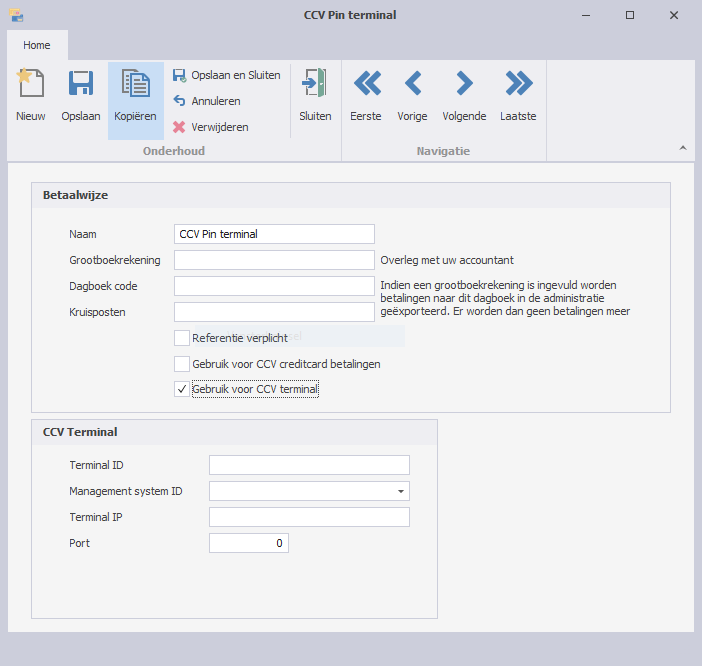Choose Opslaan en Sluiten
The image size is (702, 666).
(227, 75)
